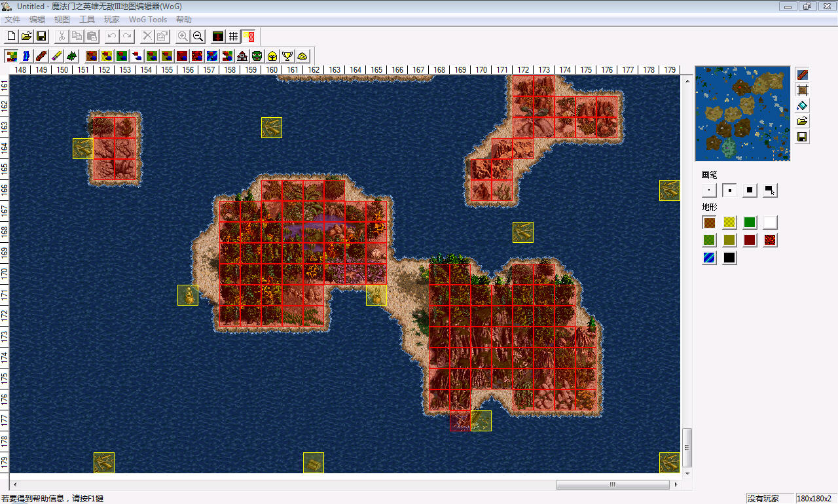Delete selected object with X icon
The width and height of the screenshot is (838, 504).
click(x=147, y=36)
